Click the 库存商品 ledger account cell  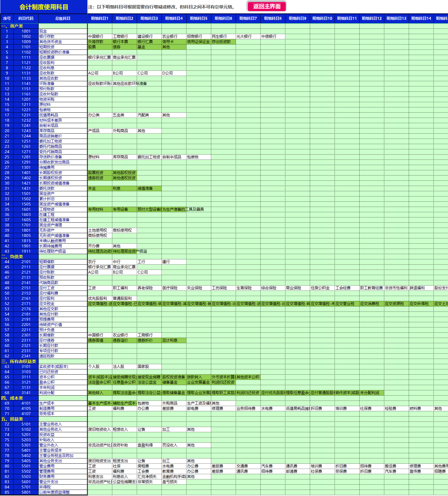tap(63, 131)
